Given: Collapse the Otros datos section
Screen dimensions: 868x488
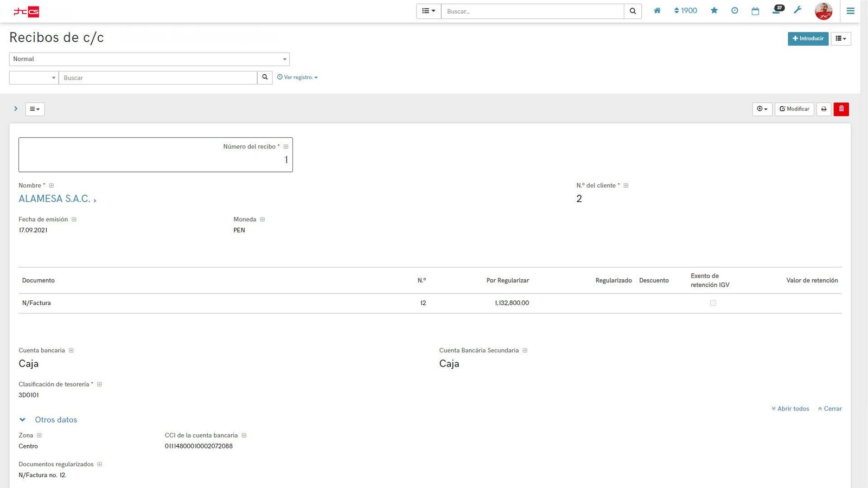Looking at the screenshot, I should click(x=22, y=420).
